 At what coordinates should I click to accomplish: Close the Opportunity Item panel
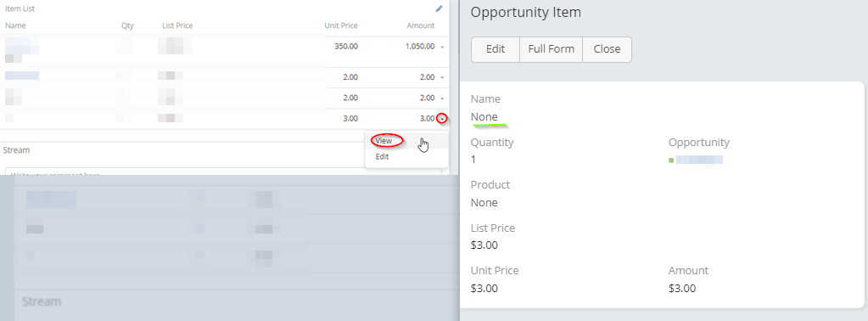click(607, 49)
